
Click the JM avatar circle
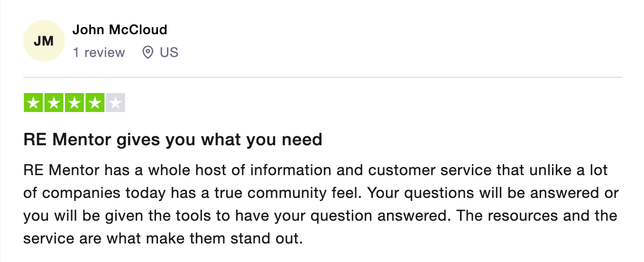click(44, 41)
